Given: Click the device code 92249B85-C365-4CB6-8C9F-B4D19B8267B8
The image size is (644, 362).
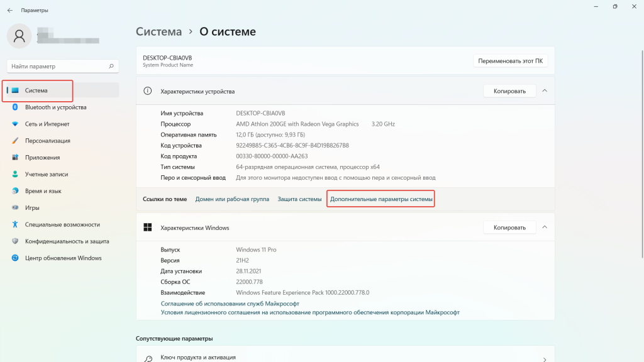Looking at the screenshot, I should [292, 145].
